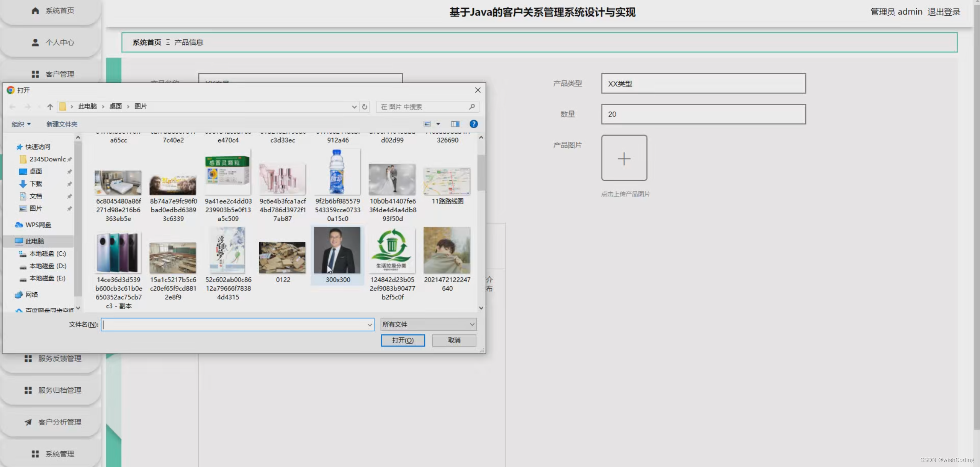Expand the 文件名 combo box arrow
The height and width of the screenshot is (467, 980).
(370, 324)
